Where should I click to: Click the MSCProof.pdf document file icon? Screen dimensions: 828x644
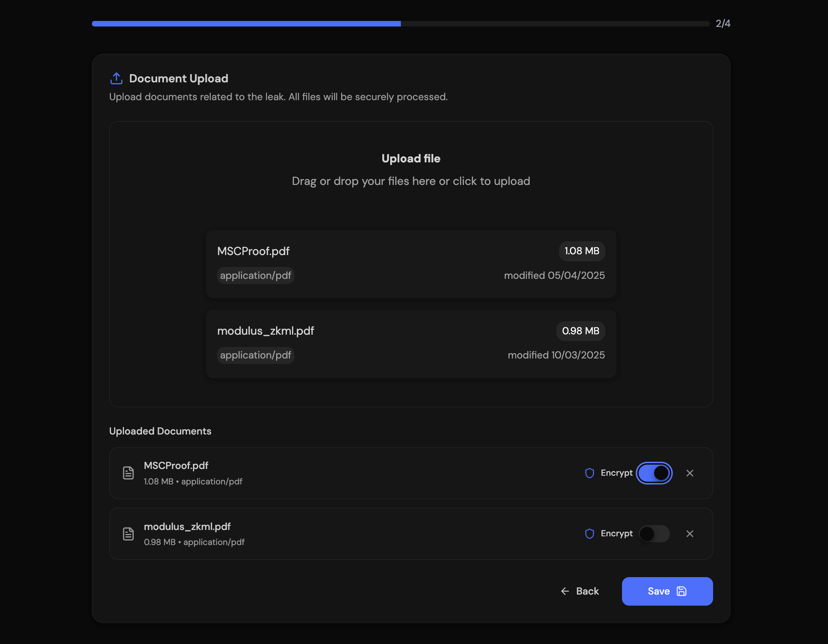[128, 473]
